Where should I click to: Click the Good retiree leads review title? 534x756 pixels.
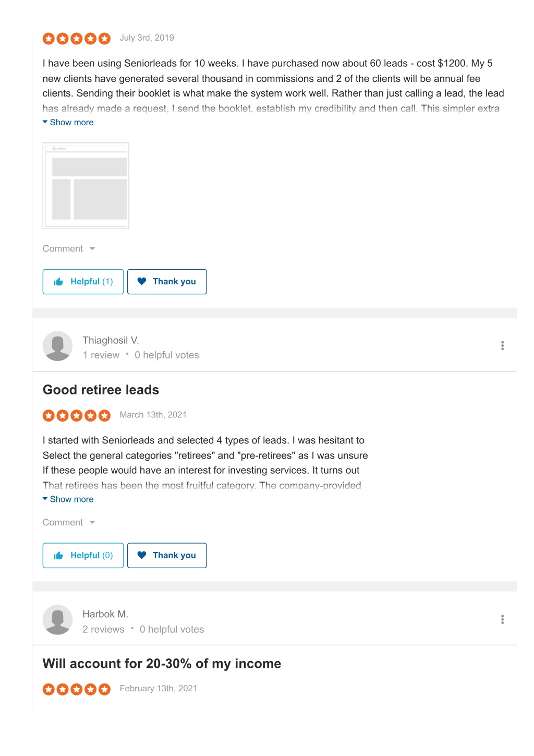pyautogui.click(x=101, y=390)
